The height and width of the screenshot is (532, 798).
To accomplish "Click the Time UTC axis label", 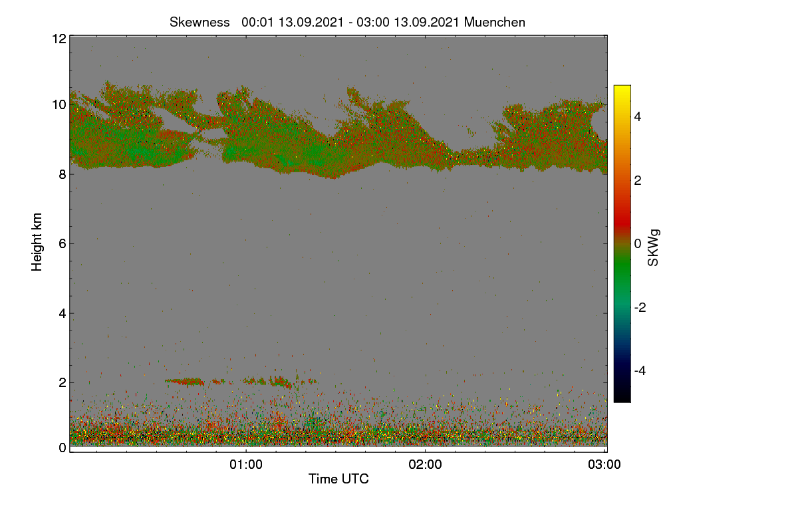I will (x=338, y=479).
